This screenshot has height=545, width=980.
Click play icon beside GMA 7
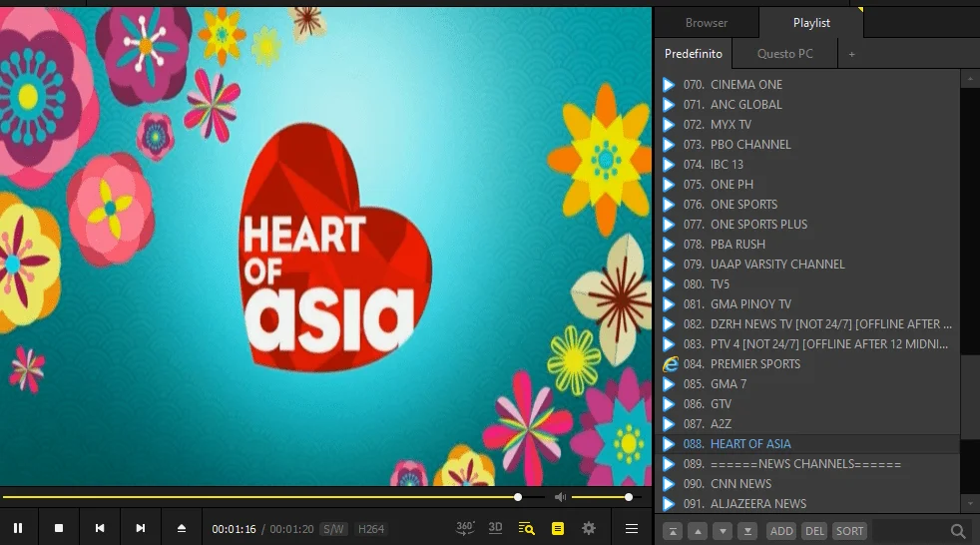pyautogui.click(x=669, y=384)
